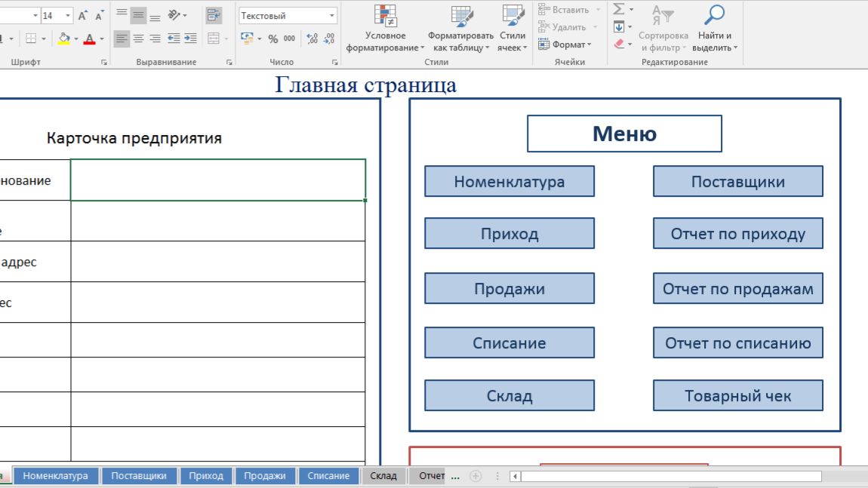Click the Склад menu button
The image size is (868, 488).
509,395
